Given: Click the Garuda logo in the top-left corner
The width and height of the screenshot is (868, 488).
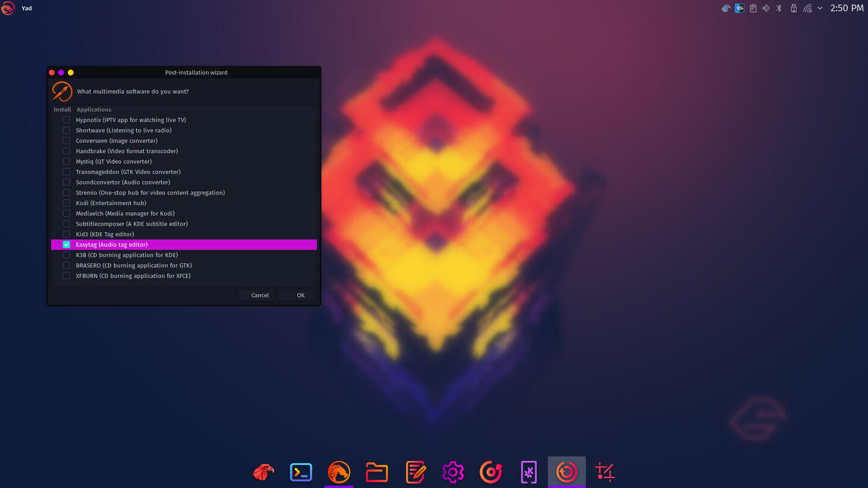Looking at the screenshot, I should [x=8, y=8].
